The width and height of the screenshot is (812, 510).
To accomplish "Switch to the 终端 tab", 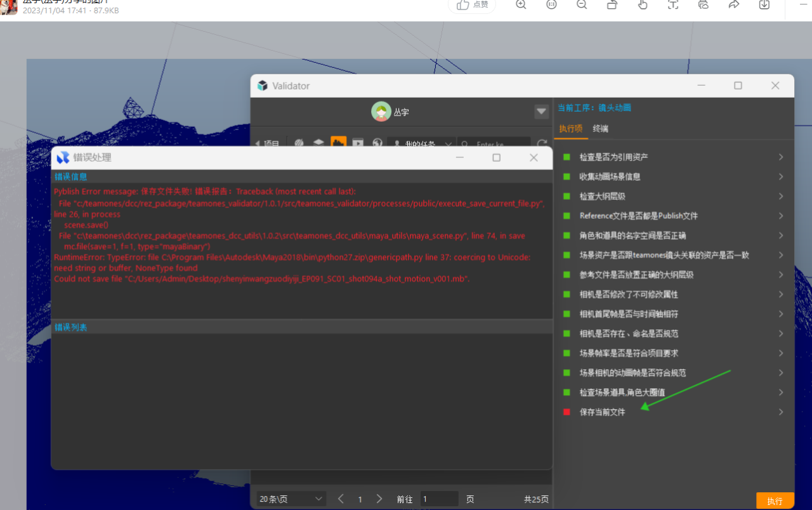I will 600,129.
